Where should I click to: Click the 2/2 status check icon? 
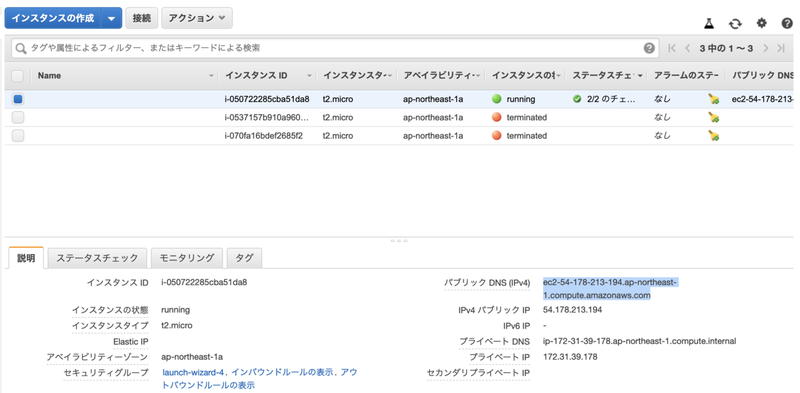click(577, 99)
